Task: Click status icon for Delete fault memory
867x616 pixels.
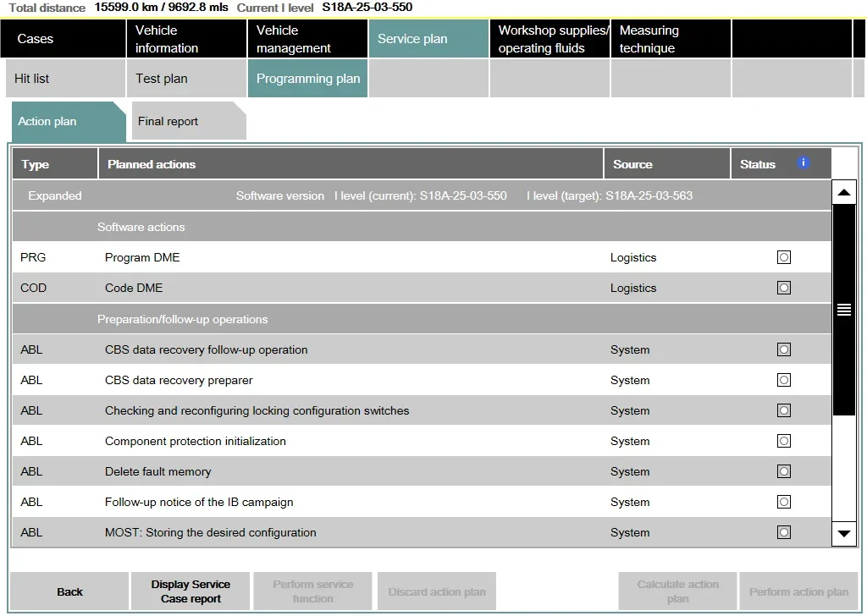Action: pyautogui.click(x=783, y=471)
